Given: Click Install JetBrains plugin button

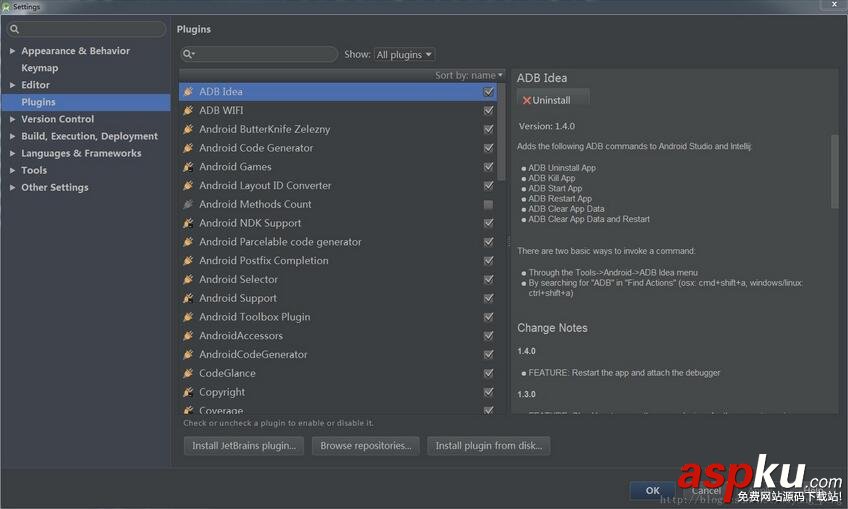Looking at the screenshot, I should 244,446.
